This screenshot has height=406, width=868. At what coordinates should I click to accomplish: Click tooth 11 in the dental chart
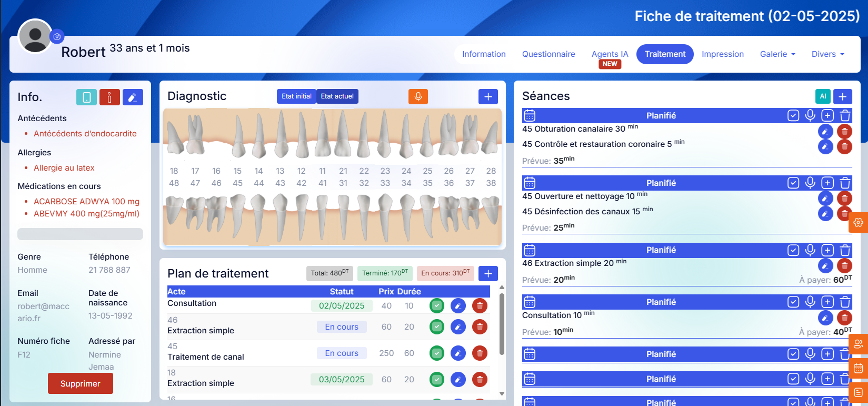322,137
